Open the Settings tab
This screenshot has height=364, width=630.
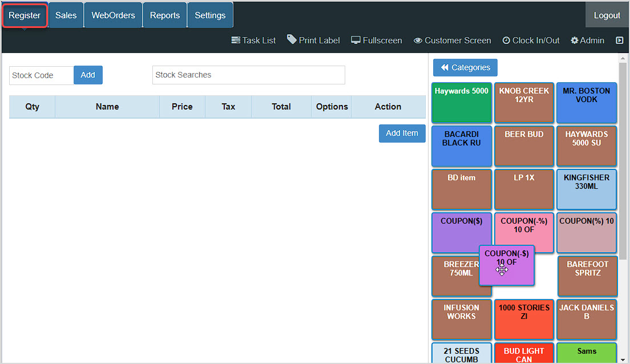pyautogui.click(x=210, y=15)
